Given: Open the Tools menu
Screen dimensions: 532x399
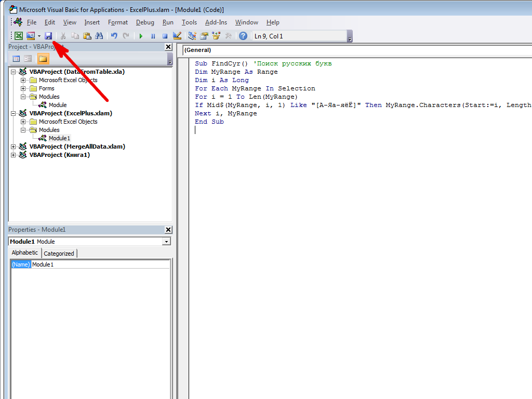Looking at the screenshot, I should pyautogui.click(x=189, y=22).
